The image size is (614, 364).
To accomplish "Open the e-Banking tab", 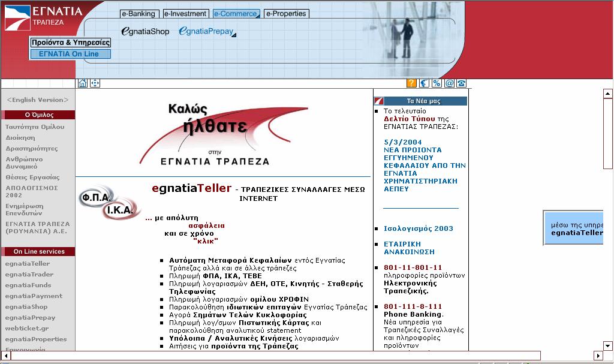I will [139, 14].
